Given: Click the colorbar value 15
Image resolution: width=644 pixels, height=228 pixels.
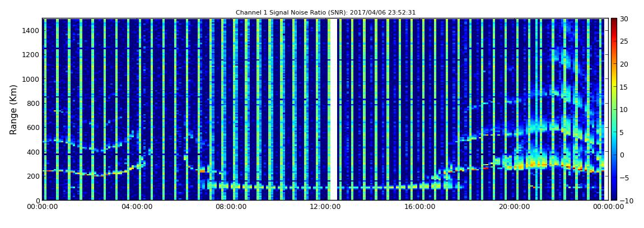Looking at the screenshot, I should coord(624,87).
